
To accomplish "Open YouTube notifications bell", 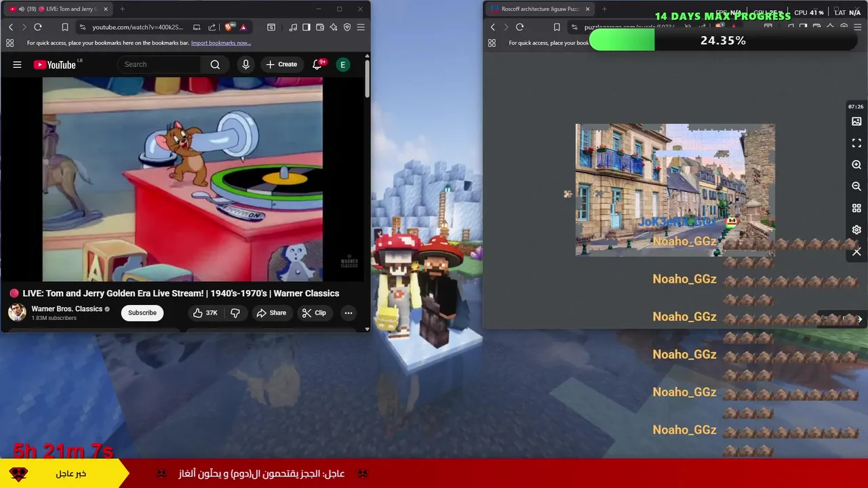I will [x=317, y=64].
